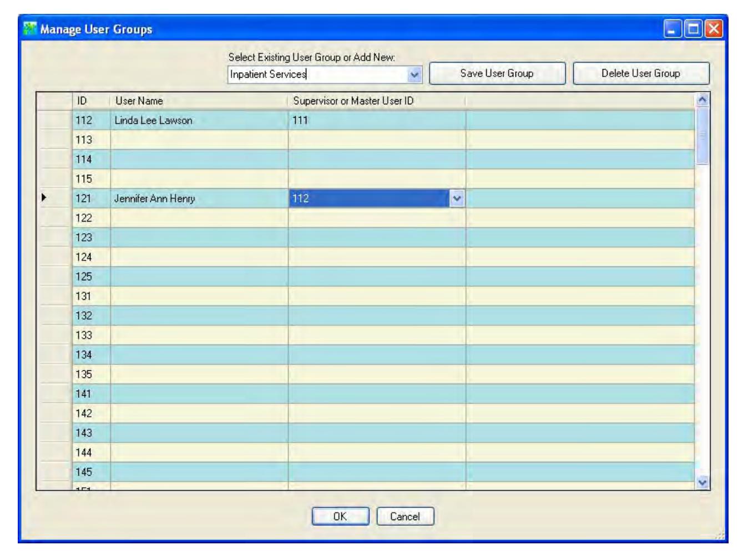Click ID cell 121
The image size is (743, 560).
[x=92, y=198]
